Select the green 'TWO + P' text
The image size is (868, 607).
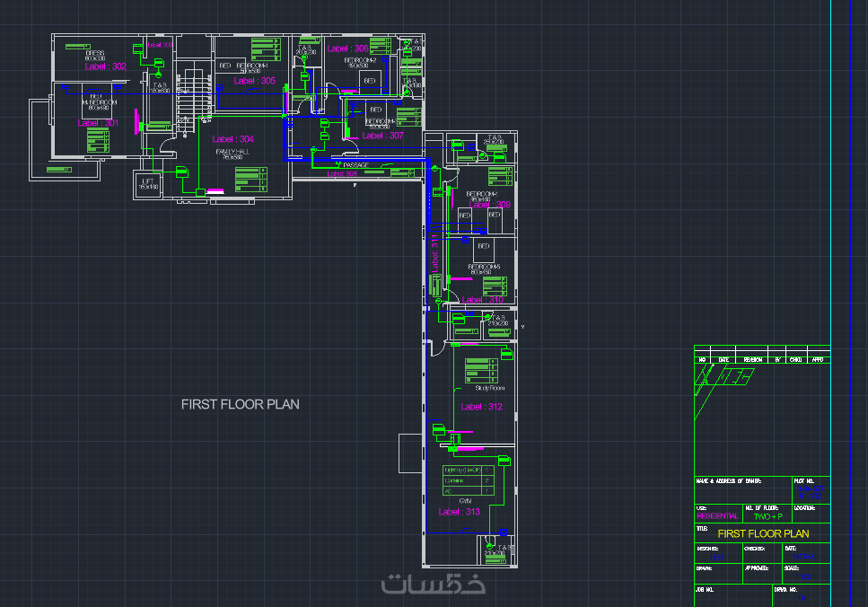[767, 516]
